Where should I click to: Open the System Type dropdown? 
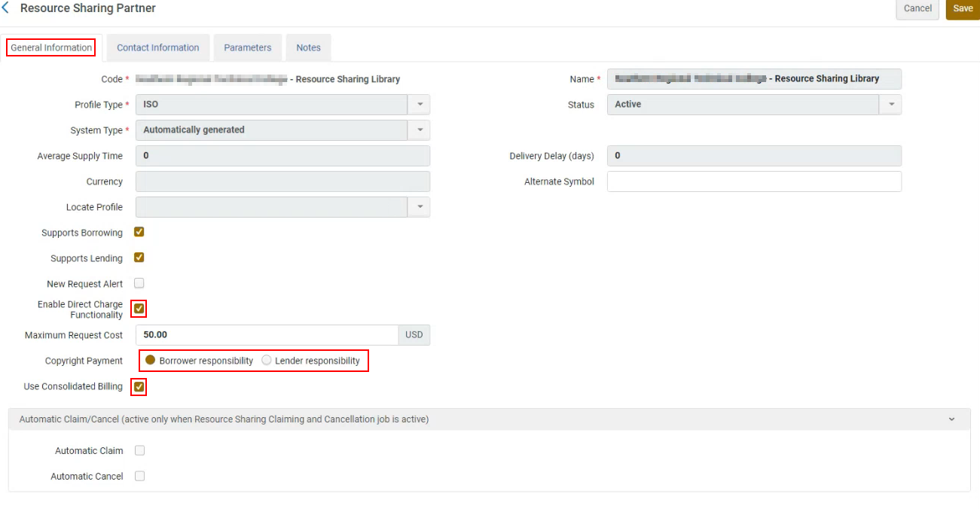pyautogui.click(x=420, y=130)
